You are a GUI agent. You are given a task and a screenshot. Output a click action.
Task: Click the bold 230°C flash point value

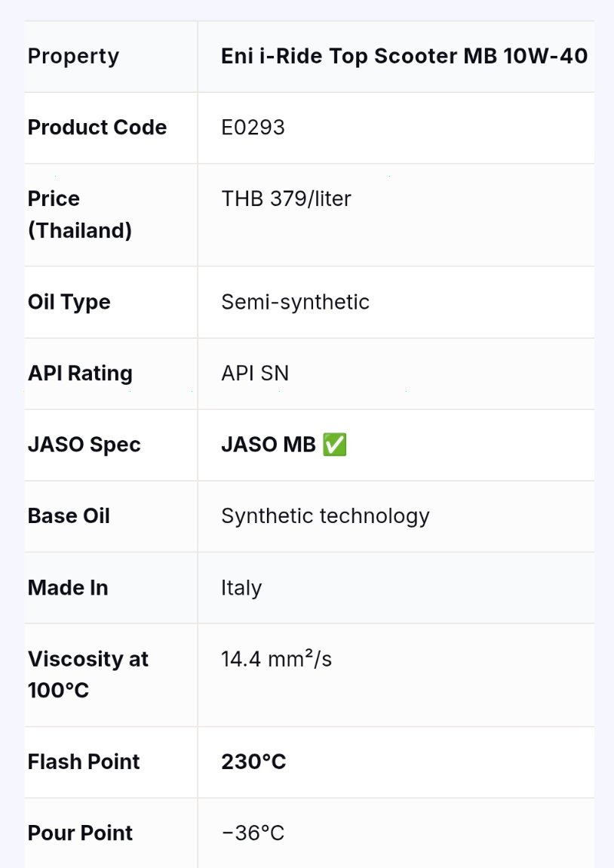point(253,762)
